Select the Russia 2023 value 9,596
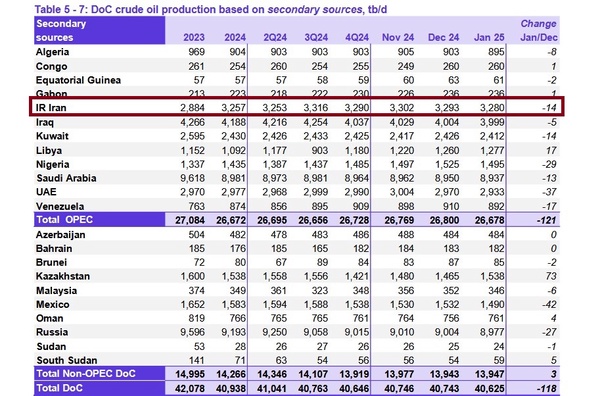The image size is (600, 396). pyautogui.click(x=192, y=332)
